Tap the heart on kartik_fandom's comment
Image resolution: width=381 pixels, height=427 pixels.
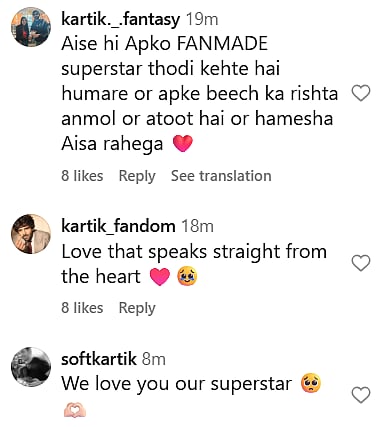point(361,263)
